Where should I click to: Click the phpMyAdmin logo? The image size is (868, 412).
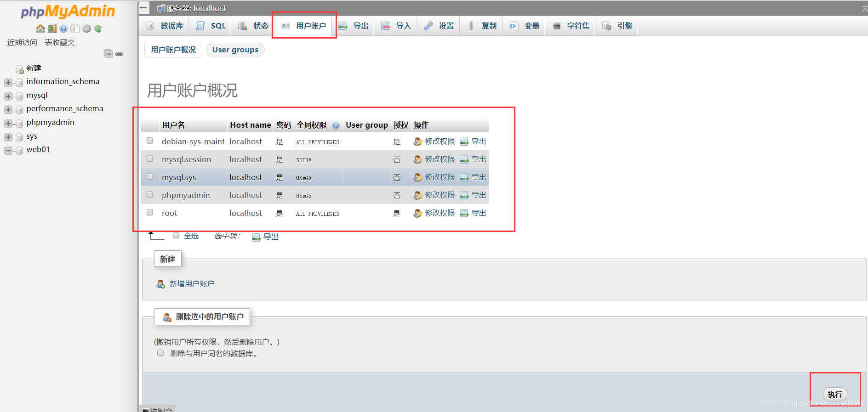[x=68, y=11]
